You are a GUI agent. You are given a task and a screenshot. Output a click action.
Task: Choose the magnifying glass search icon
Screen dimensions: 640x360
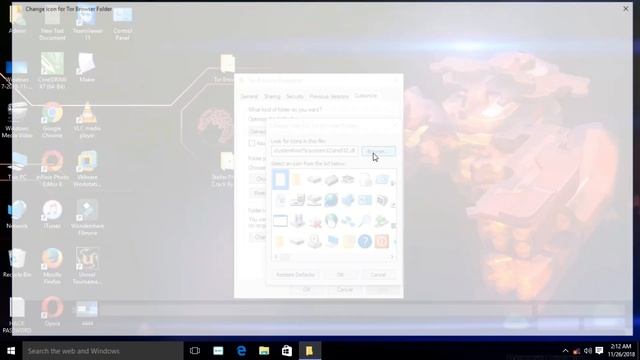[364, 221]
